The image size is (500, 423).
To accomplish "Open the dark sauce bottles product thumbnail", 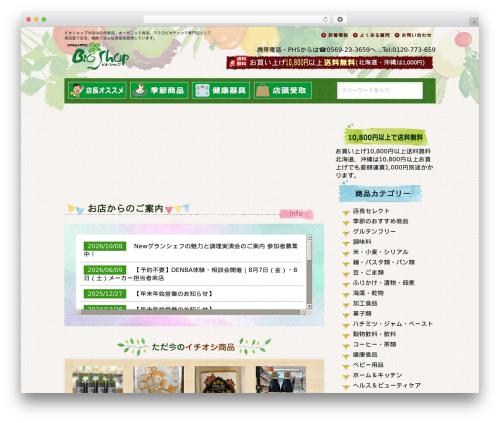I will [x=281, y=379].
